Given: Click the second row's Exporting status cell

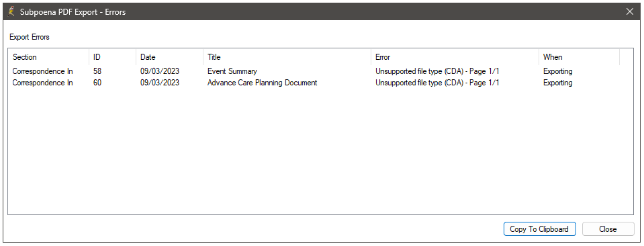Looking at the screenshot, I should (558, 82).
